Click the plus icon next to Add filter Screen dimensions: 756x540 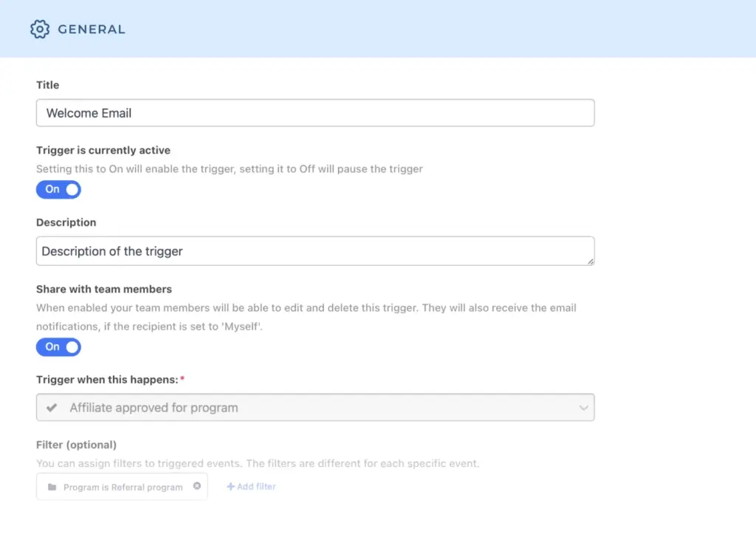(230, 487)
